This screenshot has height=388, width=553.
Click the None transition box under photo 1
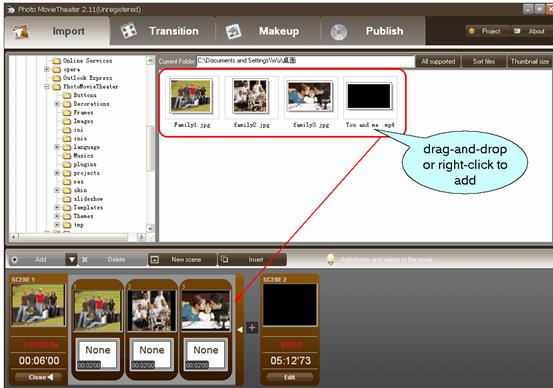pos(98,354)
